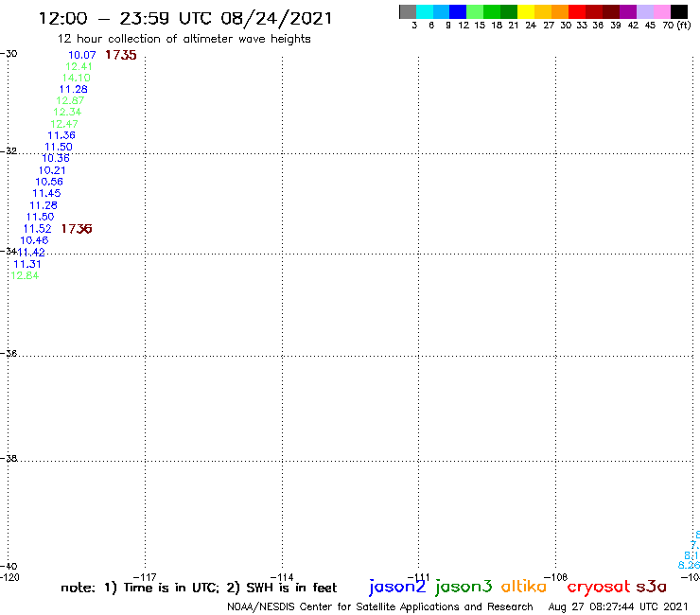This screenshot has width=700, height=615.
Task: Click the value 10.56
Action: [49, 182]
